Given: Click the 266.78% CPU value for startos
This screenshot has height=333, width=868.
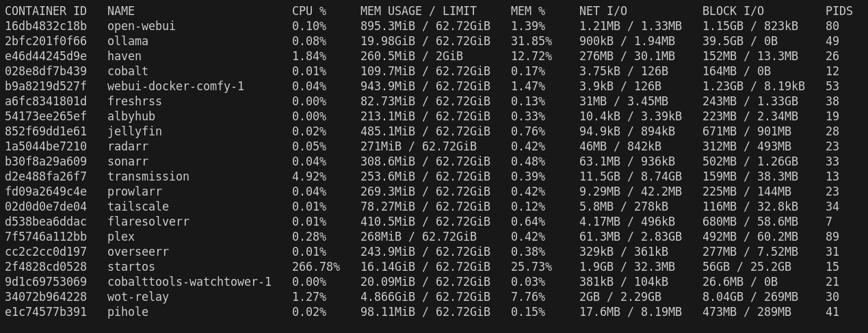Looking at the screenshot, I should pos(315,267).
